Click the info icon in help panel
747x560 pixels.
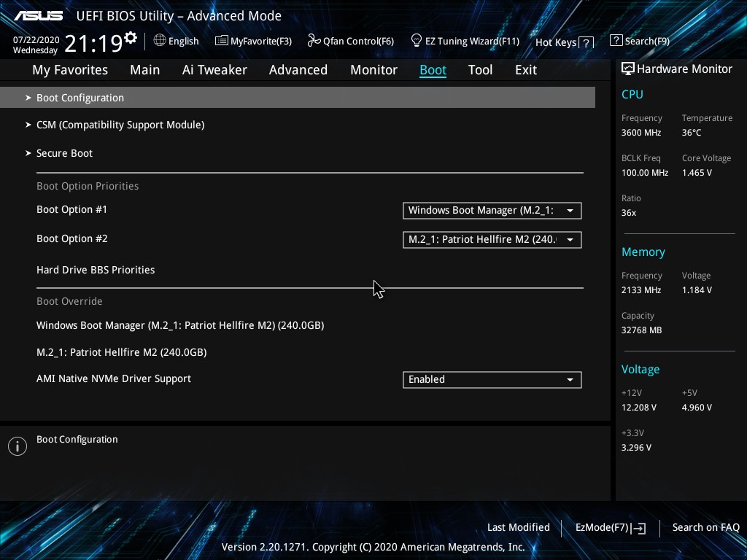(x=18, y=446)
